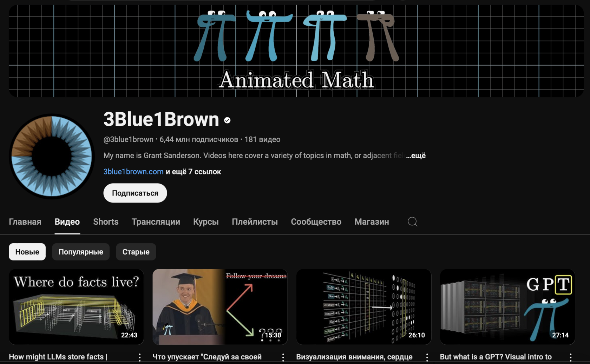
Task: Switch to the Shorts tab
Action: 106,222
